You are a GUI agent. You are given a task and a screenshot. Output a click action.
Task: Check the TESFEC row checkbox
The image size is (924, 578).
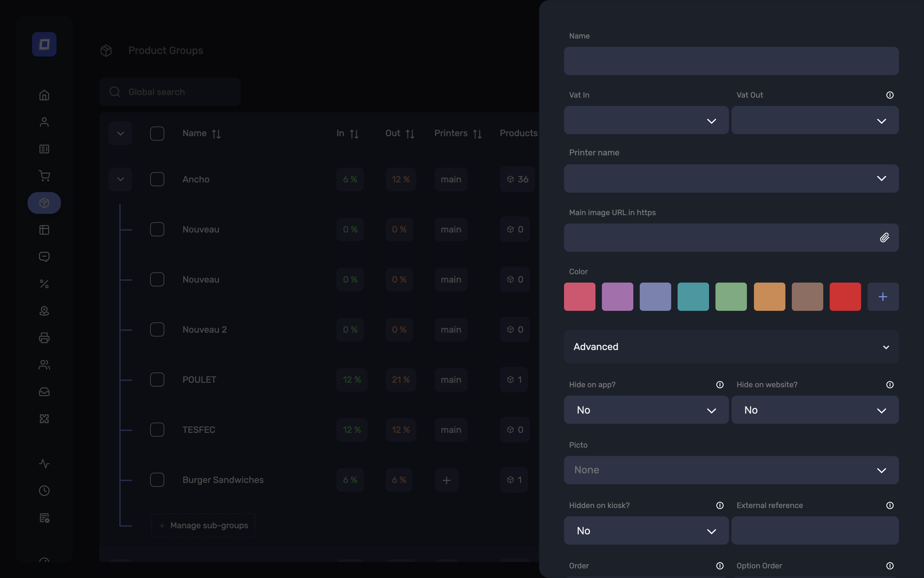tap(157, 430)
